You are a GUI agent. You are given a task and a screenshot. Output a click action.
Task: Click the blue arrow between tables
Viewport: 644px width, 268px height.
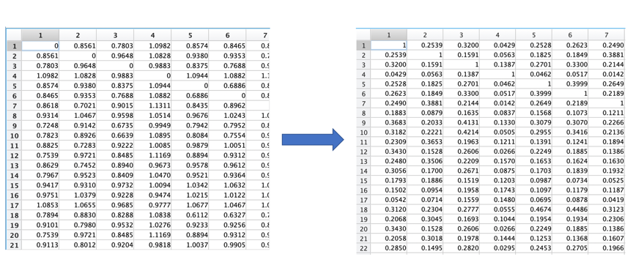(313, 140)
